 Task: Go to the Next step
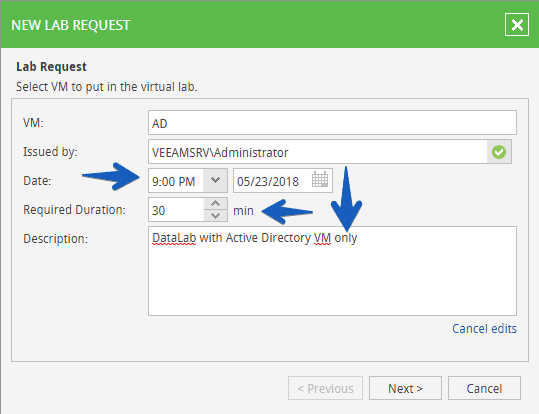pyautogui.click(x=405, y=388)
